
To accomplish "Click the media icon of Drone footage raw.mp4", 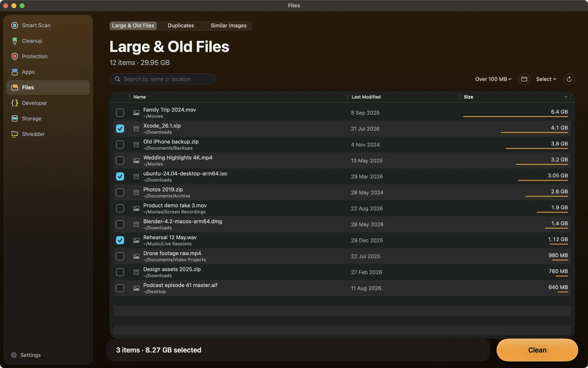I will pos(136,256).
